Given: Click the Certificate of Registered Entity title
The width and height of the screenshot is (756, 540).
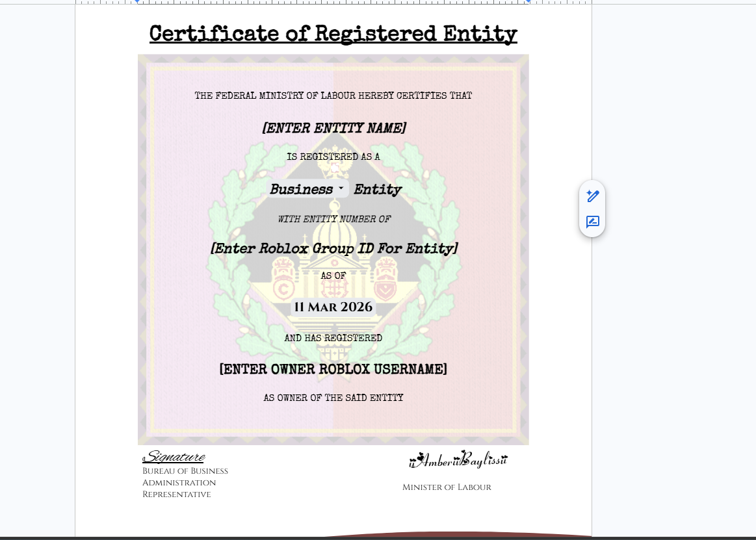Looking at the screenshot, I should pyautogui.click(x=333, y=34).
